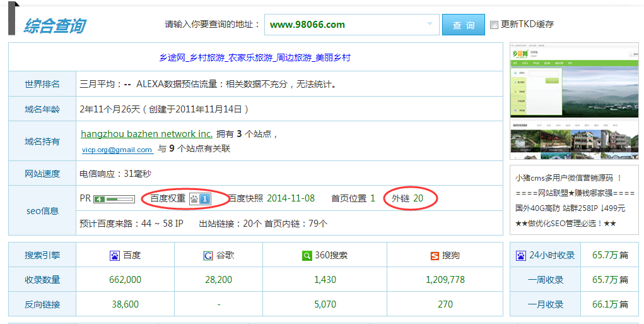Click 360 search indexed count 1,430
The width and height of the screenshot is (644, 324).
pyautogui.click(x=325, y=280)
